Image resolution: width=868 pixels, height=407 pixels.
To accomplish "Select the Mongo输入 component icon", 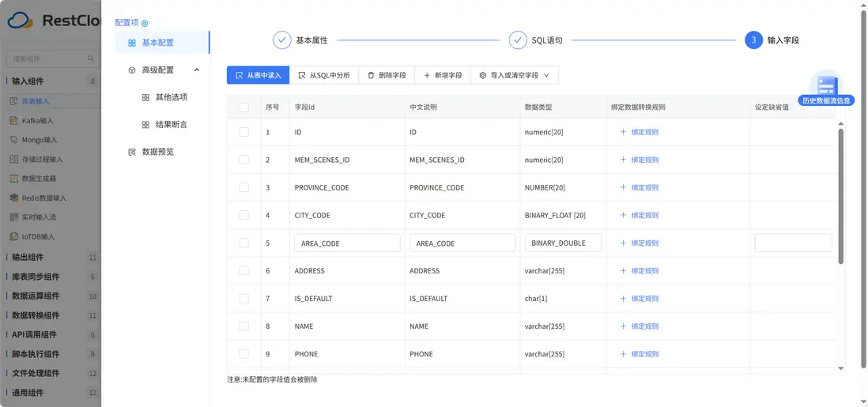I will 15,140.
